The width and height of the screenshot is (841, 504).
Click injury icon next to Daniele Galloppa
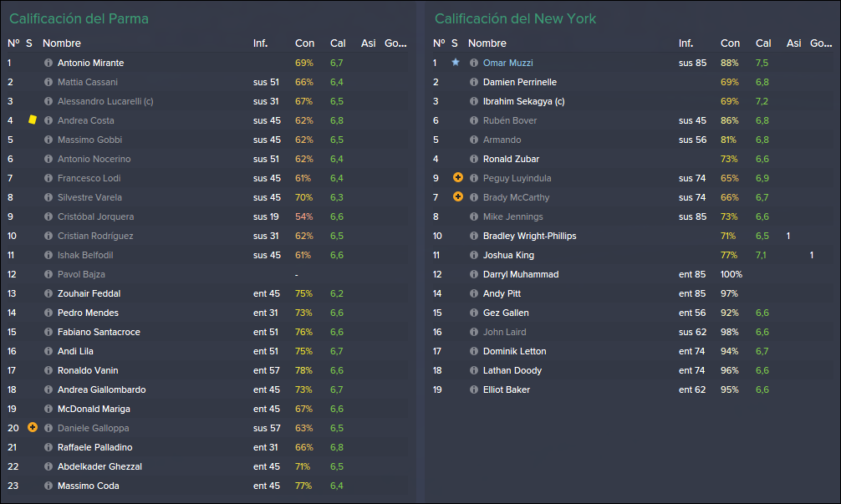tap(33, 427)
